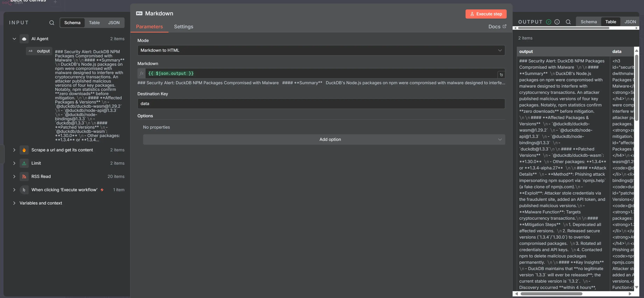Click Back to canvas
644x298 pixels.
28,1
